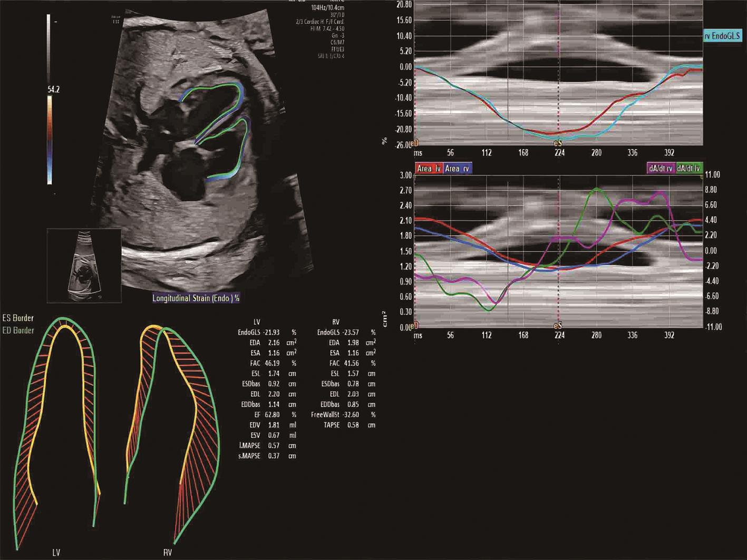
Task: Click the eS marker on the area graph
Action: [x=558, y=326]
